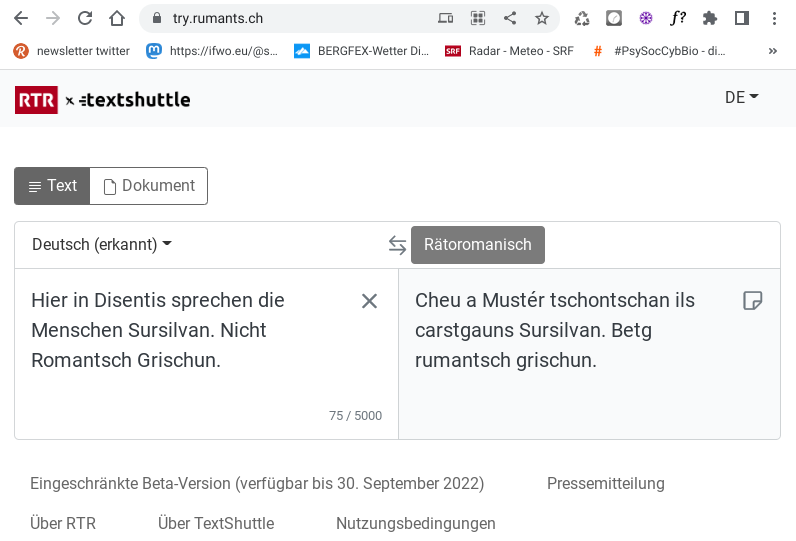
Task: Open the browser share icon
Action: tap(510, 18)
